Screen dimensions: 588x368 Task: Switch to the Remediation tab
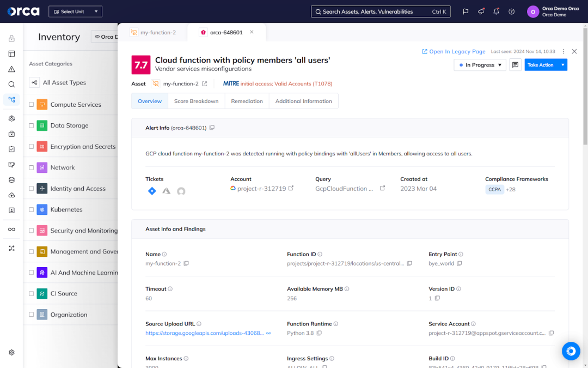click(247, 101)
